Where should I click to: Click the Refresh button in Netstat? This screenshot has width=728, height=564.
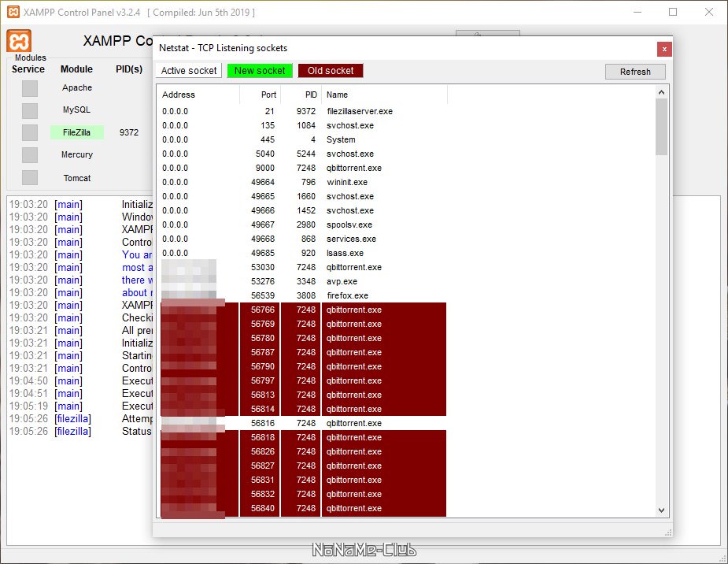coord(635,72)
